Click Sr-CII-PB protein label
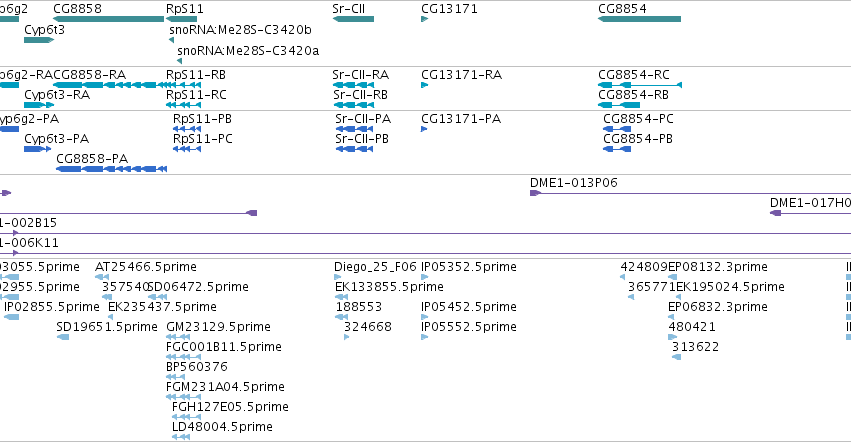Viewport: 851px width, 442px height. [362, 138]
